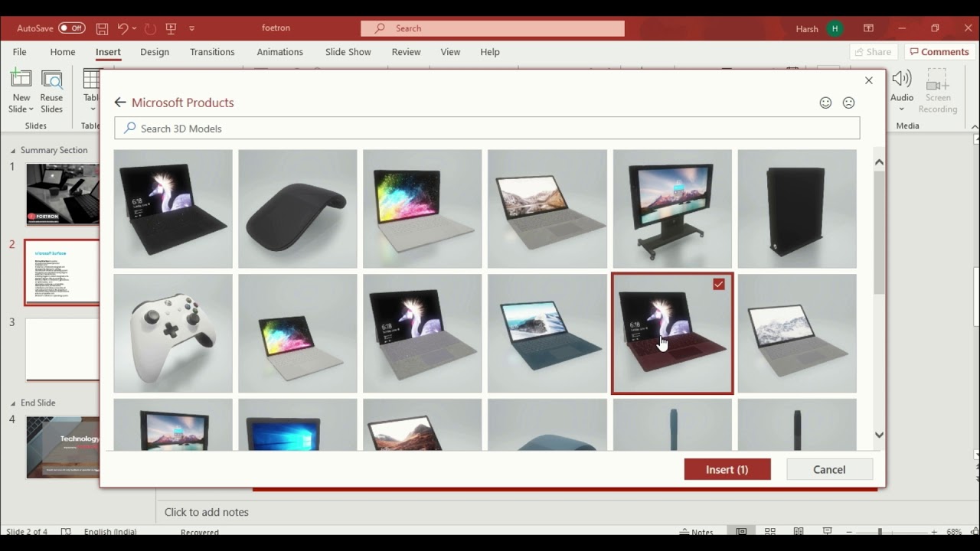The image size is (980, 551).
Task: Collapse the End Slide section
Action: point(13,403)
